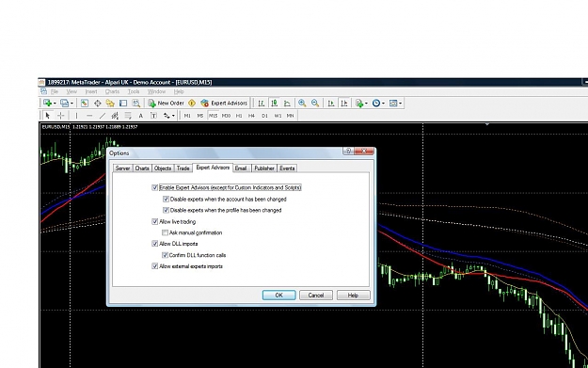
Task: Toggle Disable experts when account changed
Action: 166,200
